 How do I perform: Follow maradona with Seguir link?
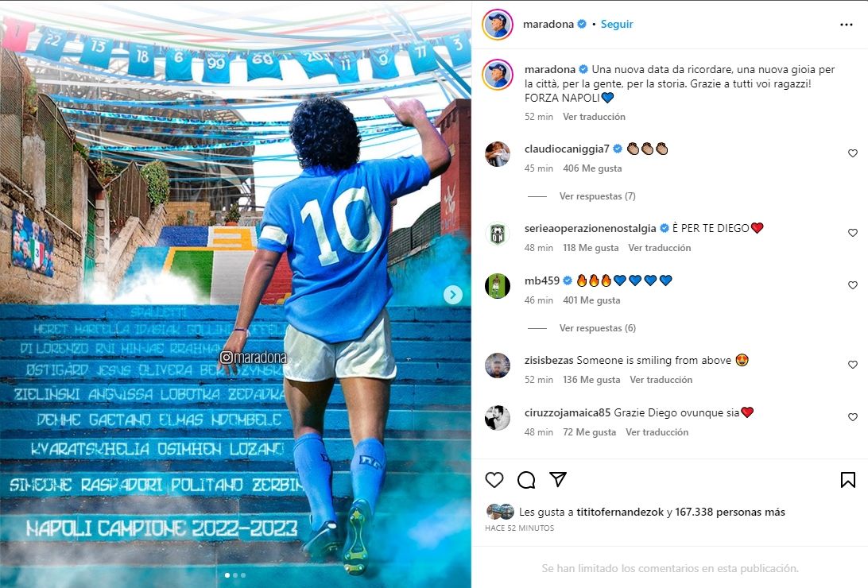617,25
